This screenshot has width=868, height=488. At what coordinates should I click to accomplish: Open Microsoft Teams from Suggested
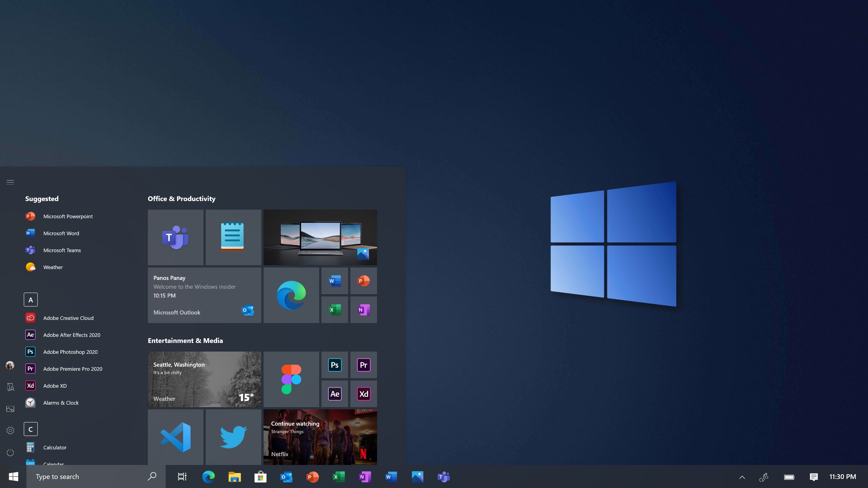pyautogui.click(x=53, y=250)
